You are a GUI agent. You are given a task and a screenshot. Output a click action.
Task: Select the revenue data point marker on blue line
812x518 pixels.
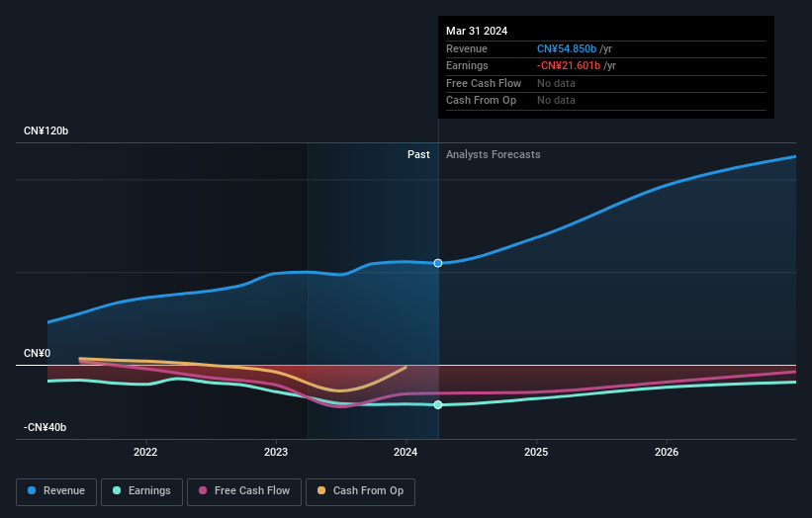tap(438, 263)
